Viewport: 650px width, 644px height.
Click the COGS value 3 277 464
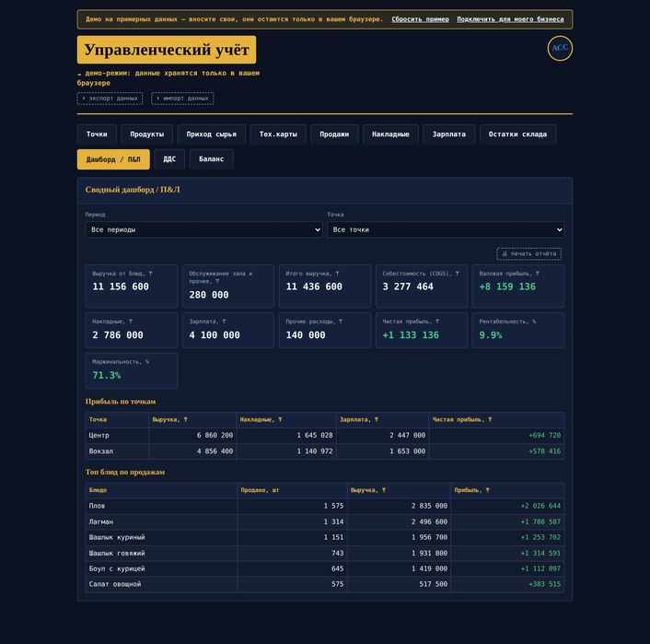coord(408,287)
